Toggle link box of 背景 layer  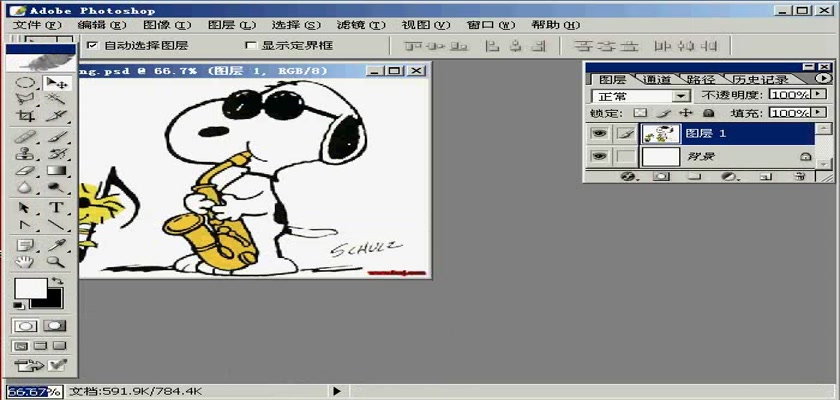[625, 156]
